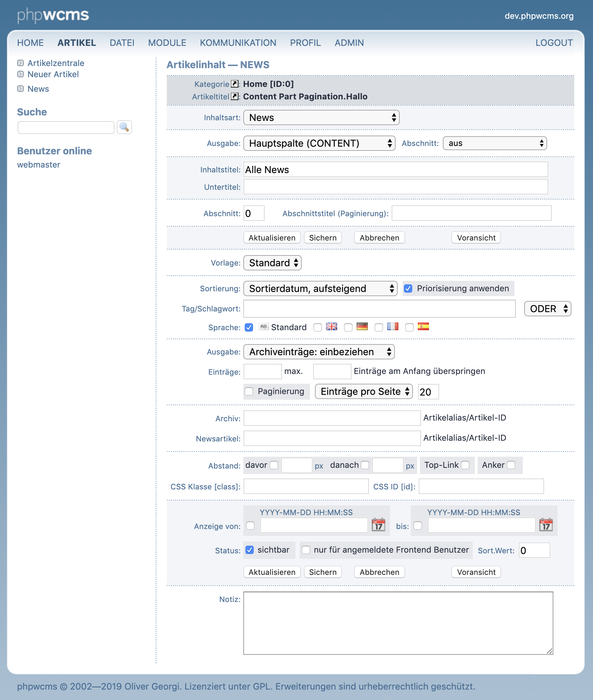This screenshot has width=593, height=700.
Task: Click the upper Sichern button
Action: [x=323, y=238]
